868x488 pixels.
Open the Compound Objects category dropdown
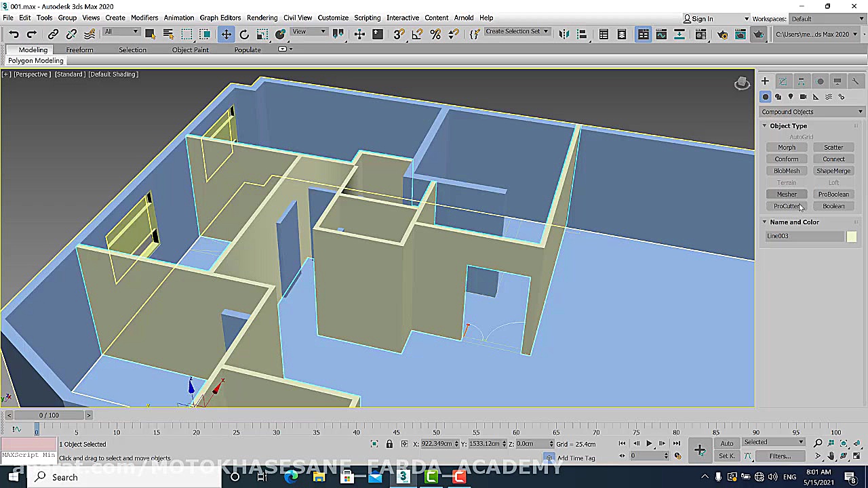click(x=812, y=112)
